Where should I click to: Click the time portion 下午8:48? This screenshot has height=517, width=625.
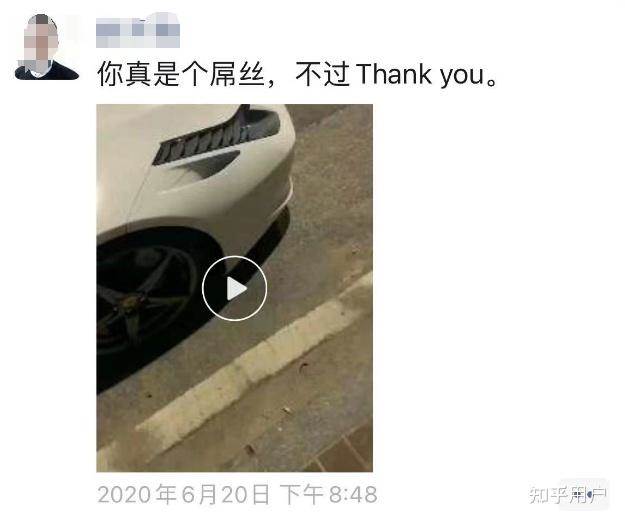click(x=329, y=494)
